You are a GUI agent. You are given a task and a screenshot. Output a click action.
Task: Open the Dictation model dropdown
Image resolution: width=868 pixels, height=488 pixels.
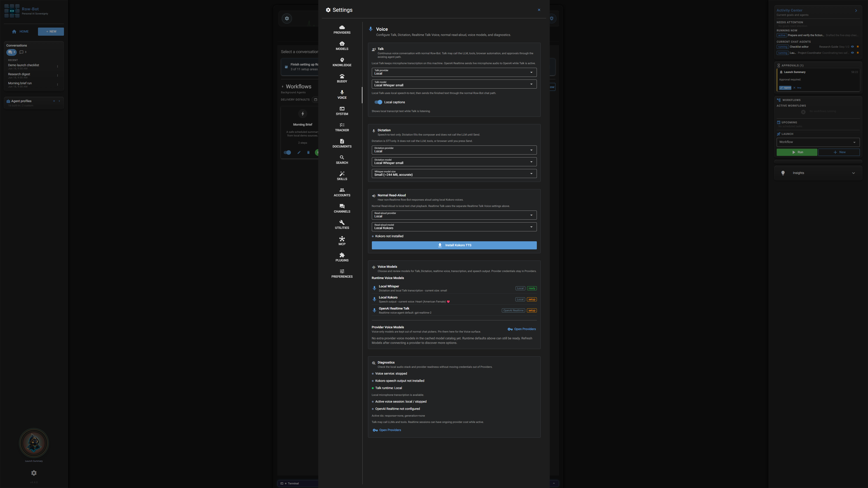(454, 162)
